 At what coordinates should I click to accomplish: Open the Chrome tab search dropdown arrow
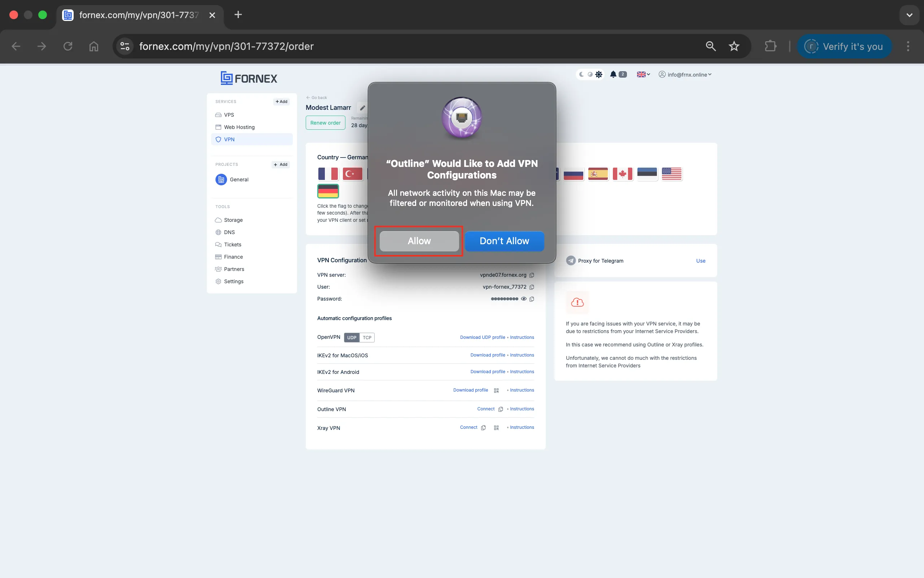pyautogui.click(x=909, y=15)
